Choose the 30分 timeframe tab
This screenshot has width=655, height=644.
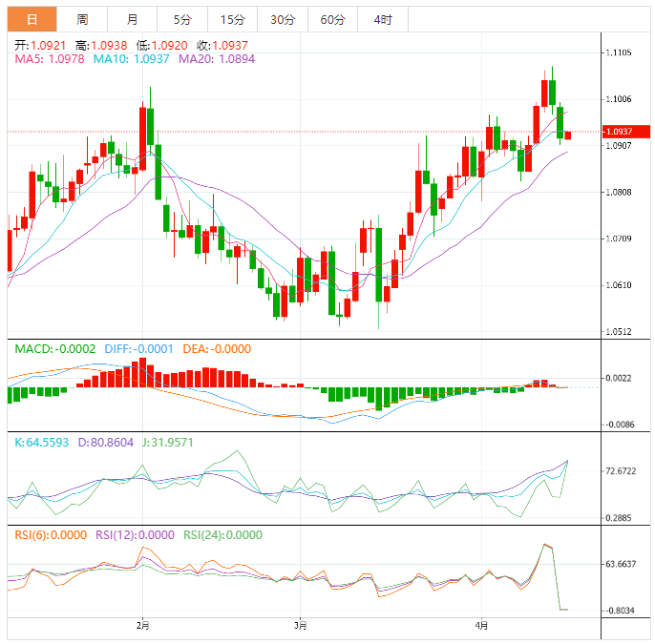[283, 19]
